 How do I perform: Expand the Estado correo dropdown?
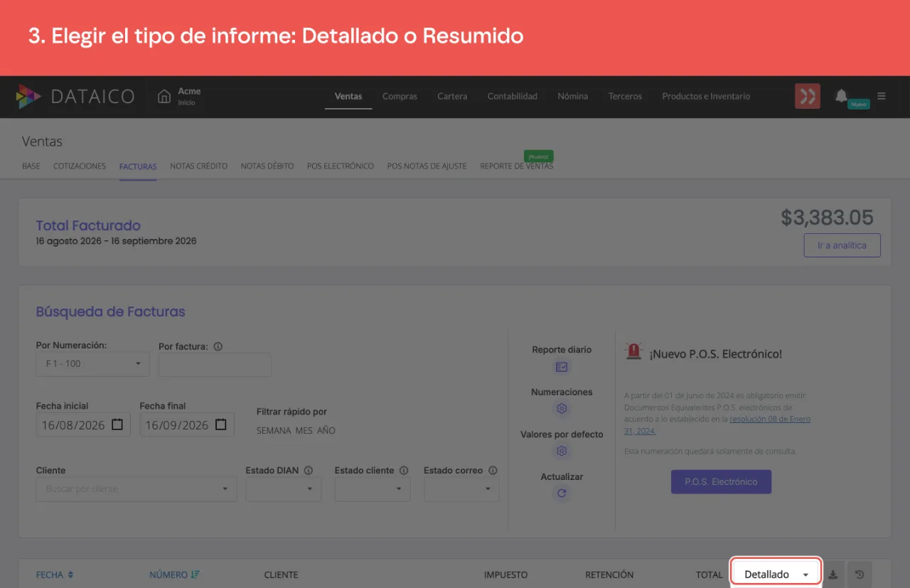click(x=461, y=489)
